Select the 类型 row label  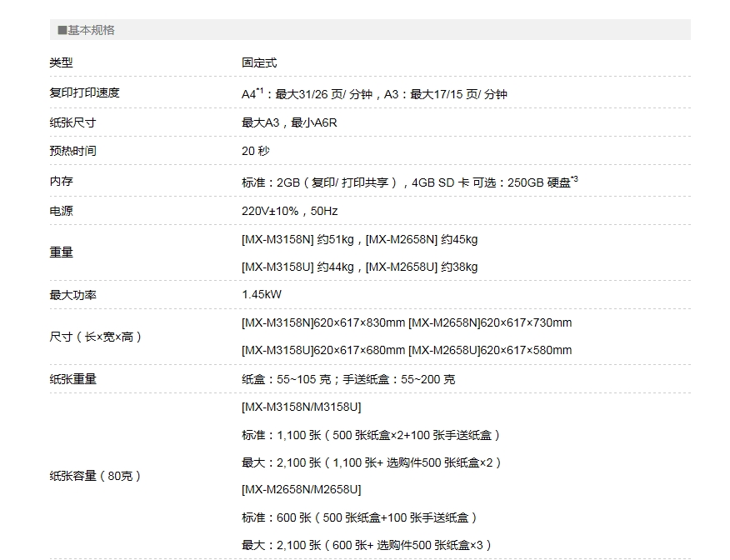(x=61, y=62)
